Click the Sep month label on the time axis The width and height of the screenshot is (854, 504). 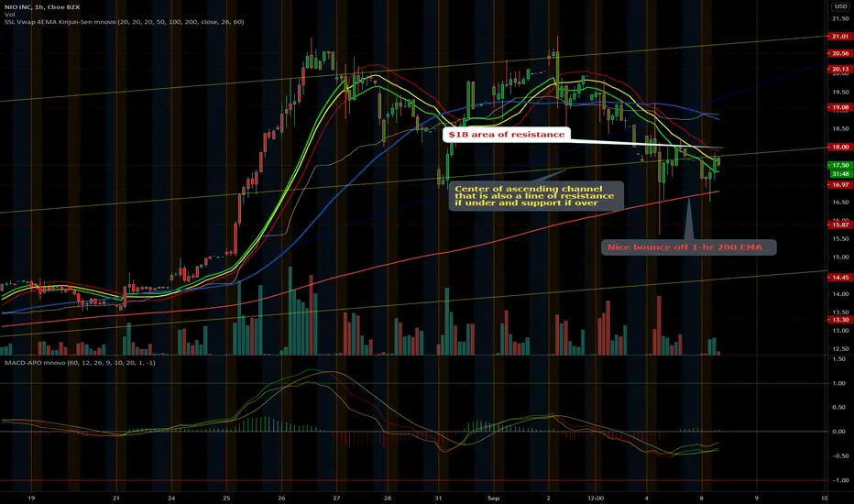[494, 498]
